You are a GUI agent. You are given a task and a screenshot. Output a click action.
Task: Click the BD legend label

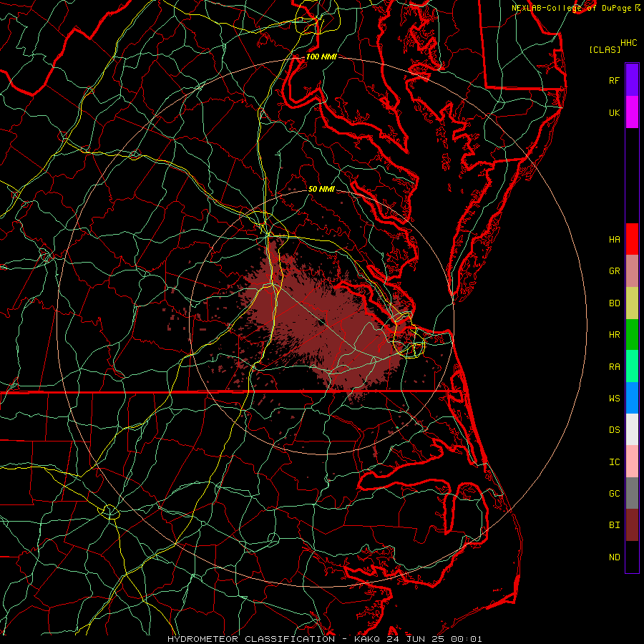[x=614, y=303]
